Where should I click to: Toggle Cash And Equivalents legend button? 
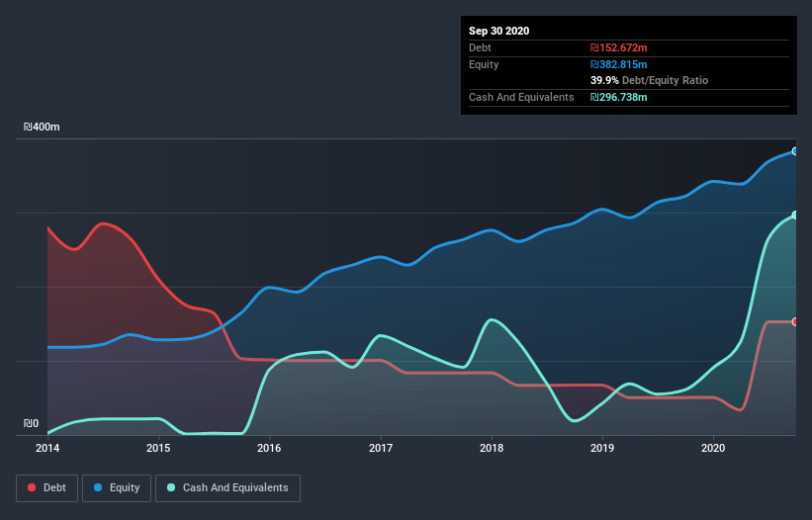pos(227,488)
